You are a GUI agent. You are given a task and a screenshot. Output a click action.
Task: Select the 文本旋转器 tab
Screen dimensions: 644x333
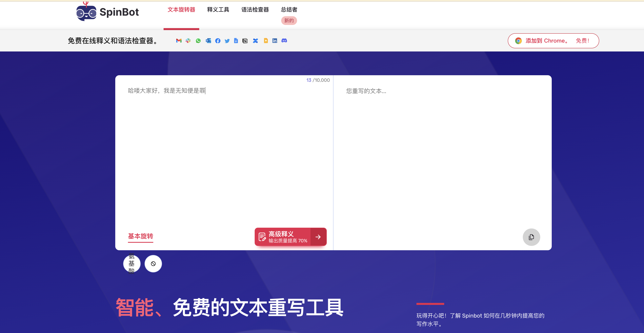click(x=181, y=10)
